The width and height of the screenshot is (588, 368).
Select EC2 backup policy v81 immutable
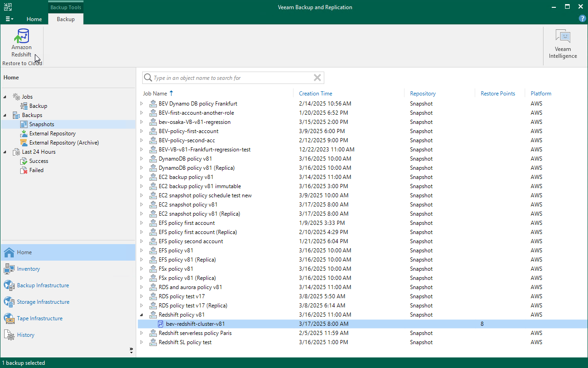(200, 186)
